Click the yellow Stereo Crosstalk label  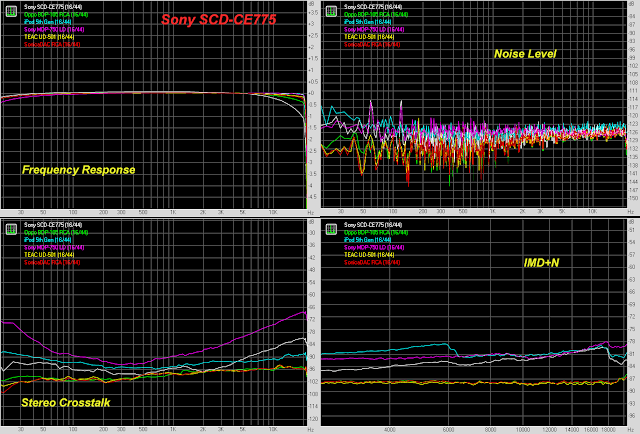point(66,403)
